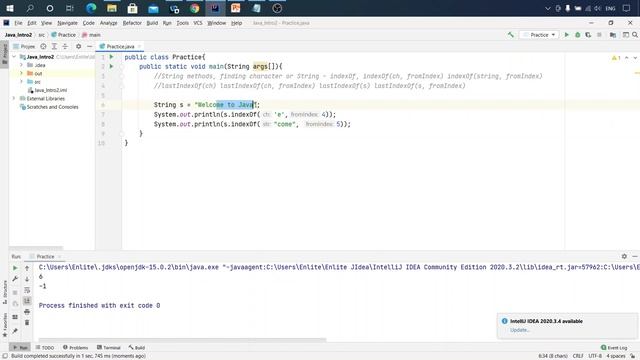Click the Up the stack trace arrow

click(27, 268)
